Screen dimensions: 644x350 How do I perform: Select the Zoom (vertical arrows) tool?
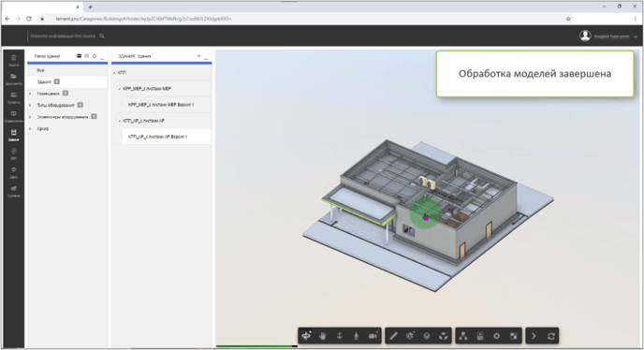[339, 336]
